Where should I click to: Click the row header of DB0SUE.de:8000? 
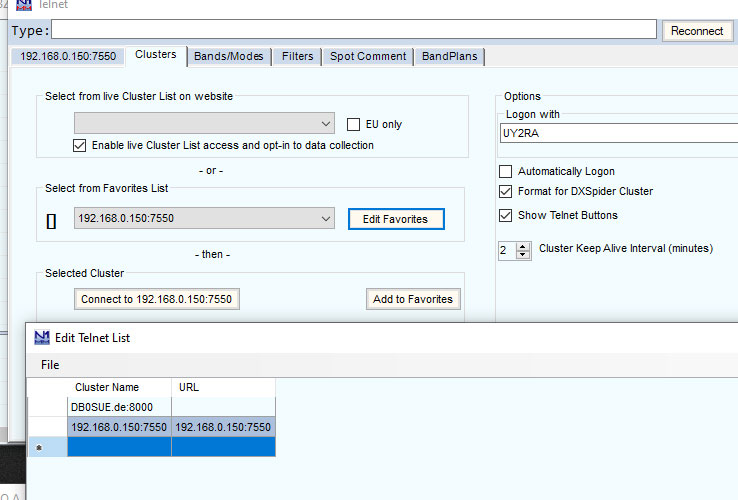point(48,407)
